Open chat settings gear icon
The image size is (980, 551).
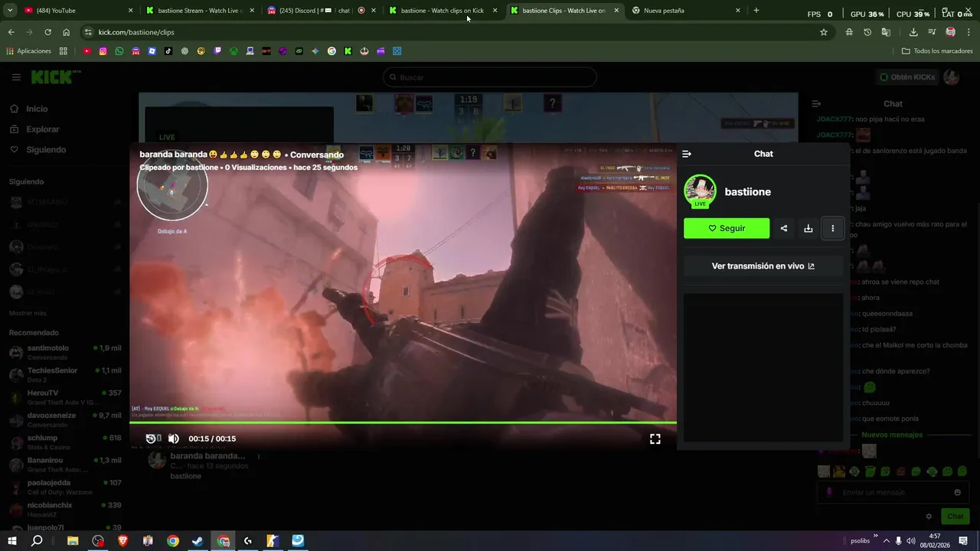[x=929, y=517]
